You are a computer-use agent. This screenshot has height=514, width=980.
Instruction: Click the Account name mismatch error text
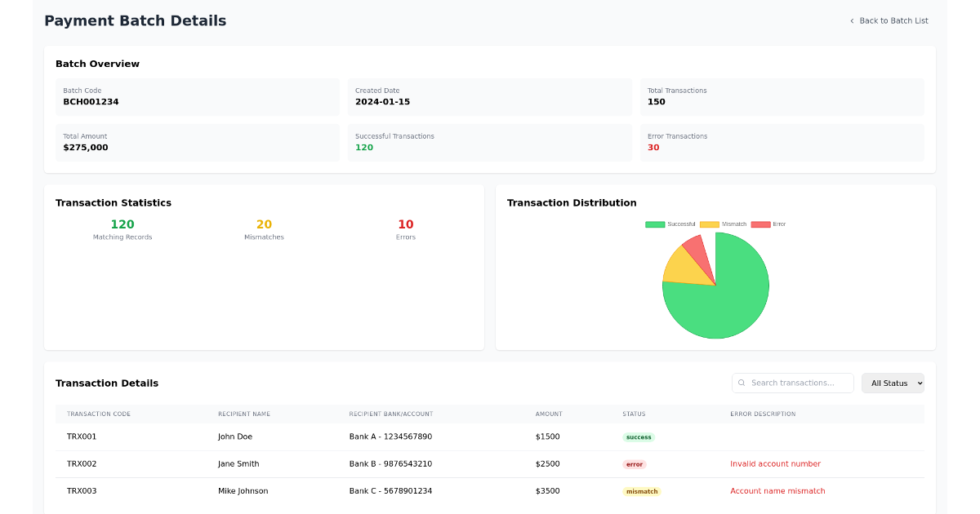777,490
